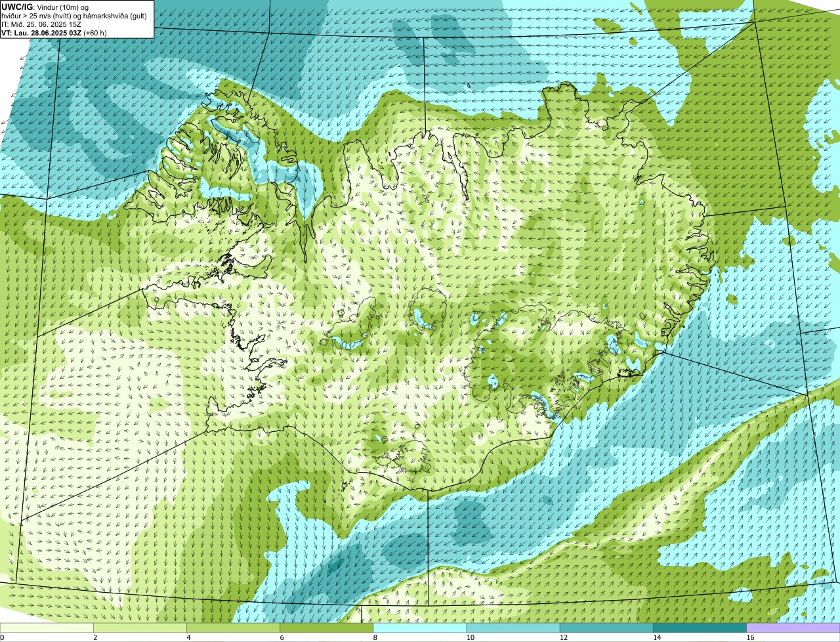Viewport: 840px width, 642px height.
Task: Click the legend scale label '6'
Action: 282,637
